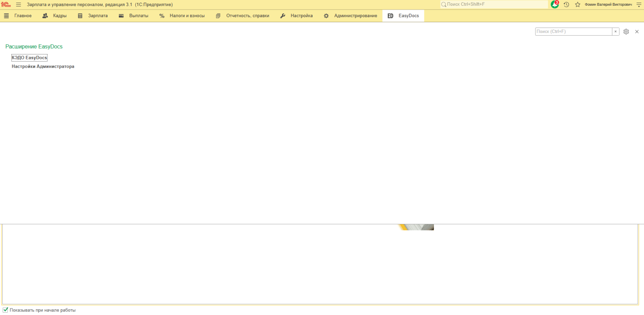Open favorites star icon
Screen dimensions: 644x315
tap(578, 5)
